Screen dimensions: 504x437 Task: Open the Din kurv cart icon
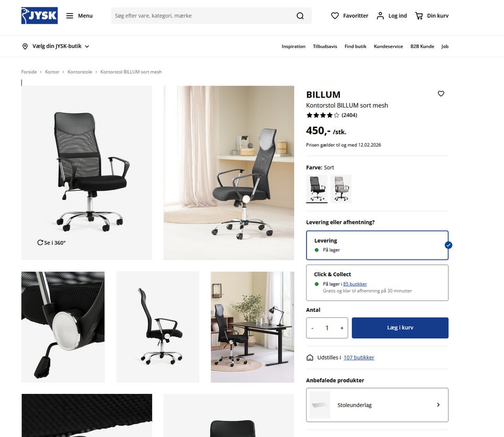pyautogui.click(x=419, y=16)
